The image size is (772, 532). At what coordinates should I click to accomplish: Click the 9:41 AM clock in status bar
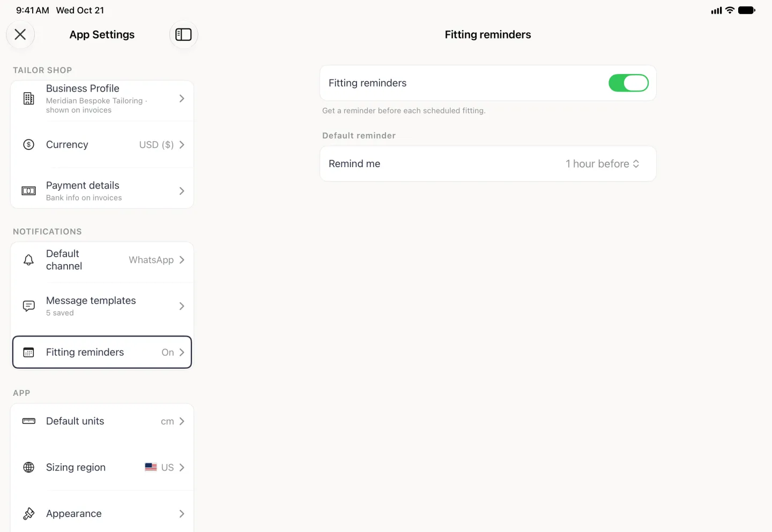[33, 10]
